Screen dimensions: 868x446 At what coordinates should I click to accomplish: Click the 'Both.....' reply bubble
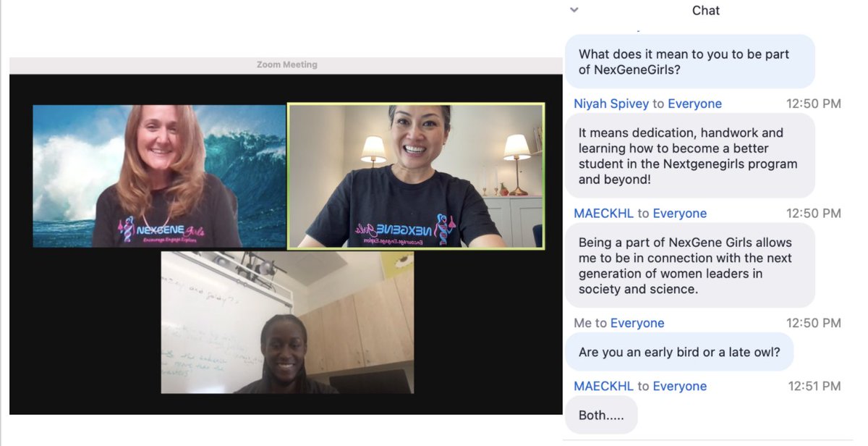(602, 414)
